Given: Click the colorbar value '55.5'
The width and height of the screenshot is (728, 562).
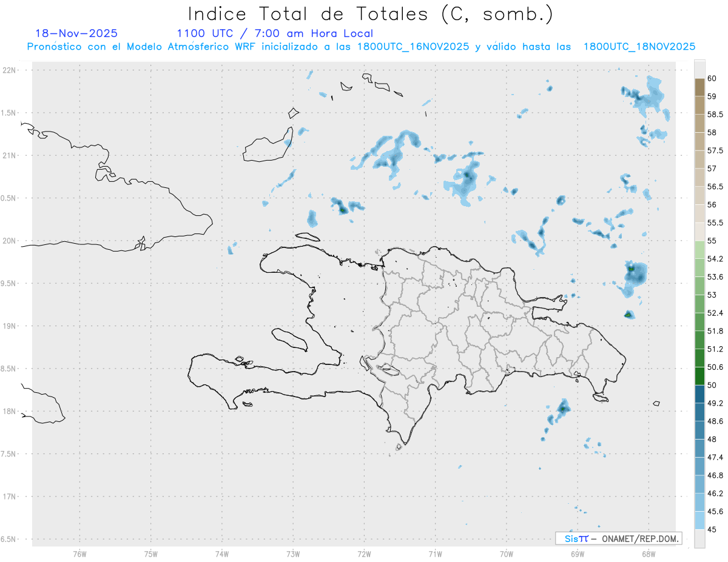Looking at the screenshot, I should pos(715,222).
